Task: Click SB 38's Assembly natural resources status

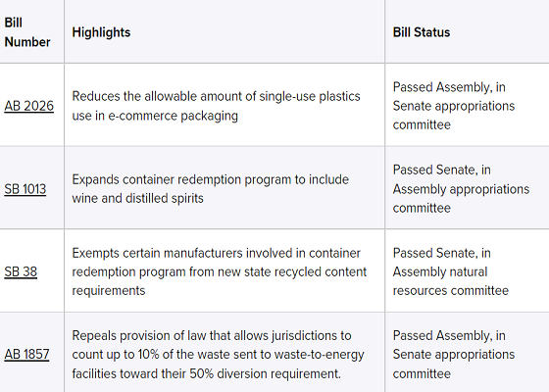Action: (x=451, y=272)
